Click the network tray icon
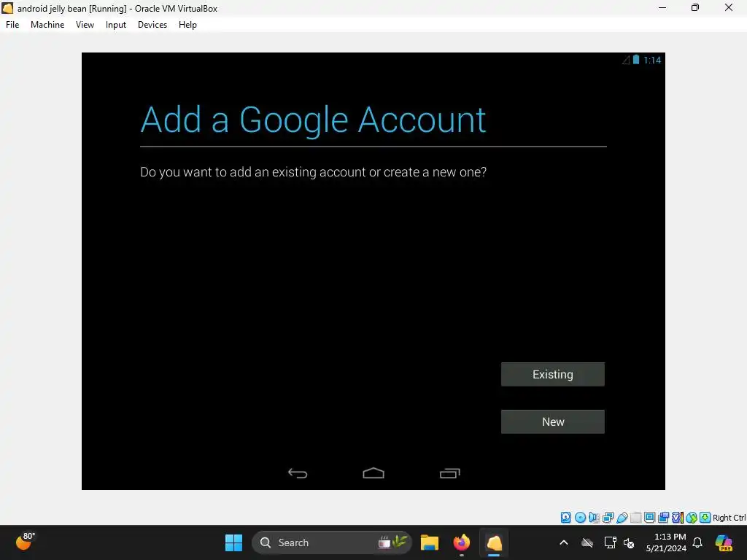The height and width of the screenshot is (560, 747). pos(610,542)
